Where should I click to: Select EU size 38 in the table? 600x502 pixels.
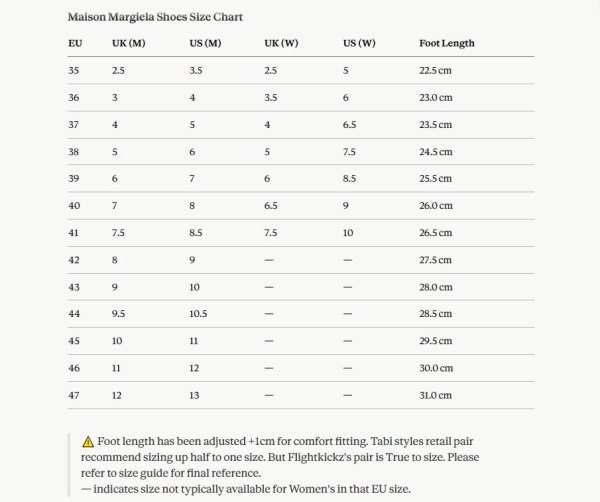(74, 152)
